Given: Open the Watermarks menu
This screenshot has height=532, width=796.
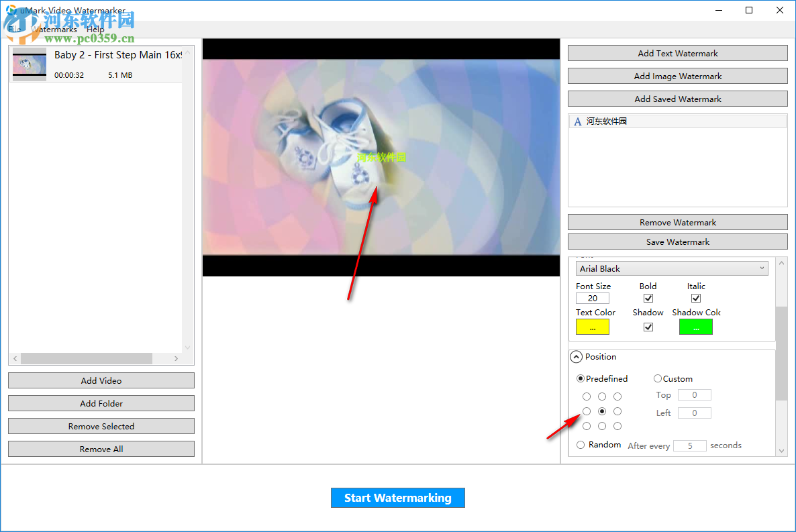Looking at the screenshot, I should coord(54,30).
